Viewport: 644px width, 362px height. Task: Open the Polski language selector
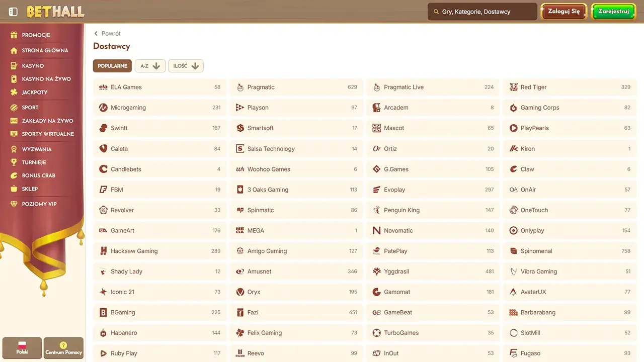point(22,347)
